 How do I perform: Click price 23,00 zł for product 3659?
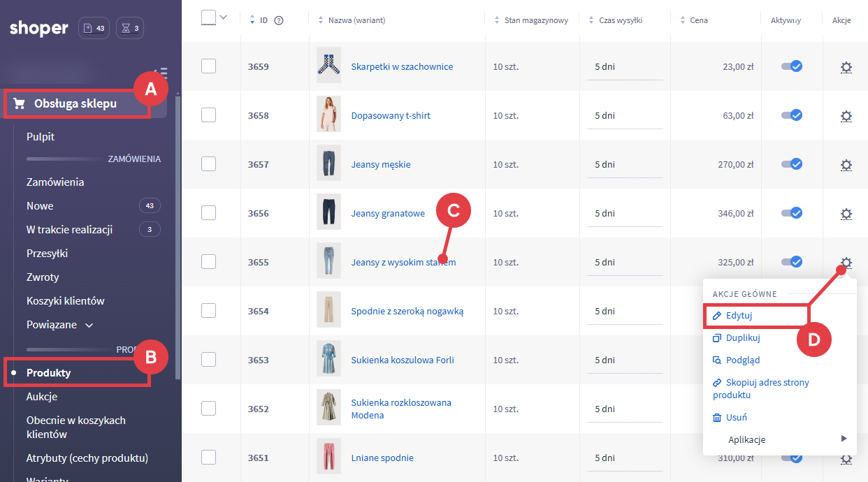(738, 67)
